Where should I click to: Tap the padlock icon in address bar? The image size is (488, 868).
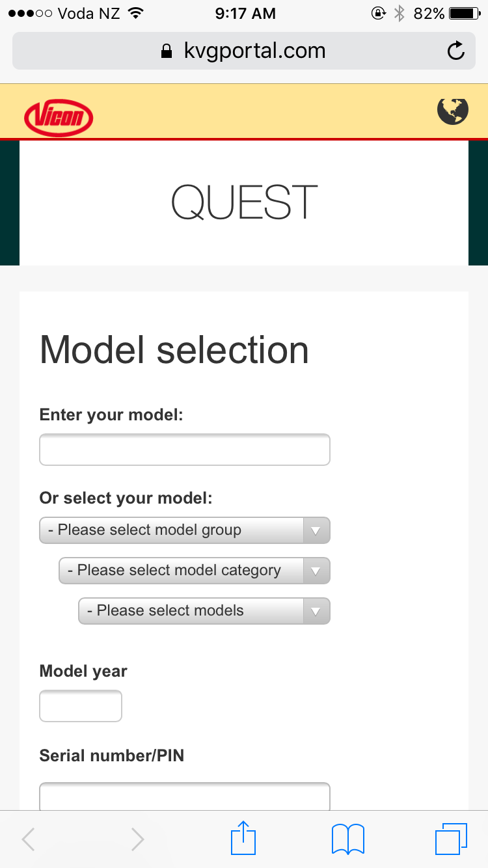point(167,51)
